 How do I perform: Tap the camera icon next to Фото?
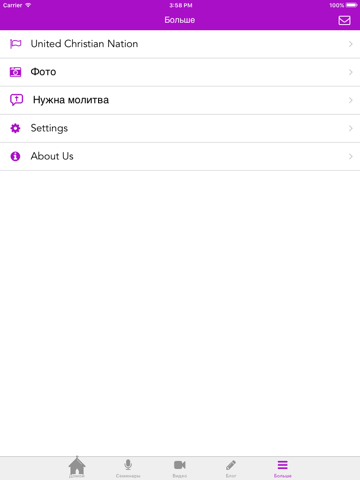(15, 72)
